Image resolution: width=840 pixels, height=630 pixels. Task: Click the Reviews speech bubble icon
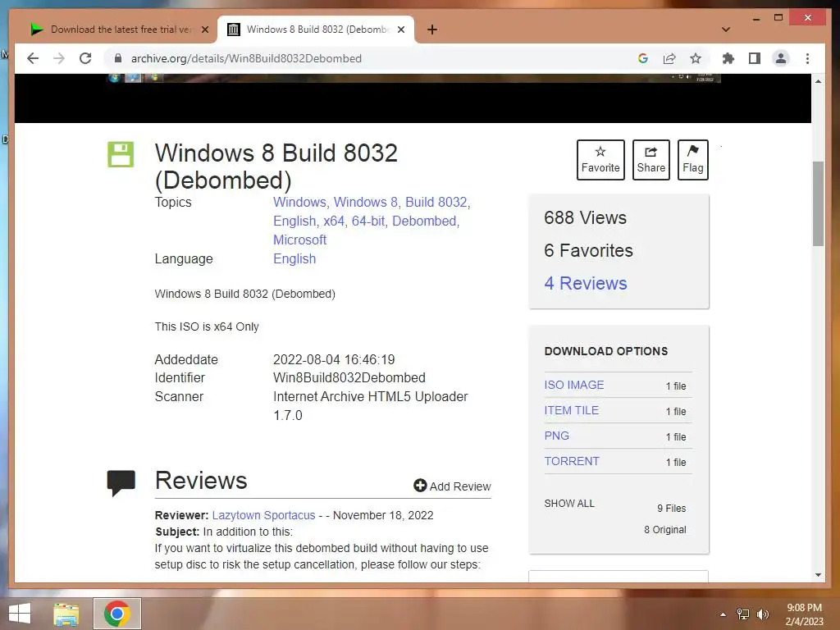pos(121,482)
